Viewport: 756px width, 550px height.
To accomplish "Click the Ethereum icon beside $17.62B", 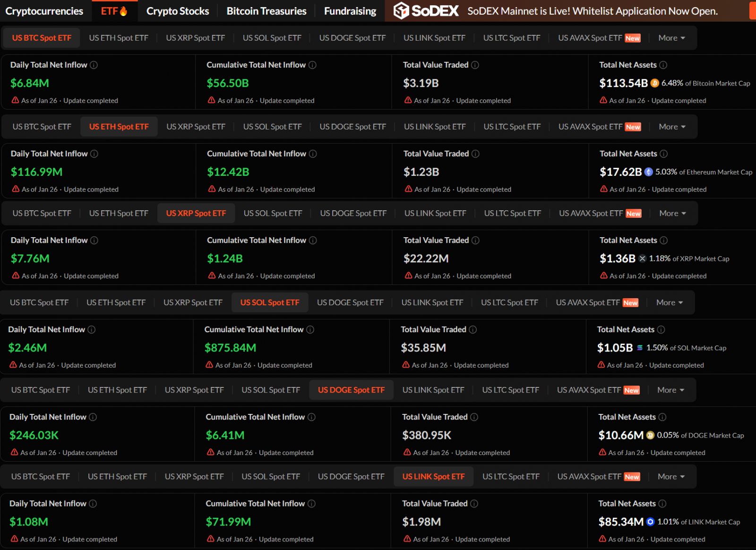I will click(x=649, y=172).
